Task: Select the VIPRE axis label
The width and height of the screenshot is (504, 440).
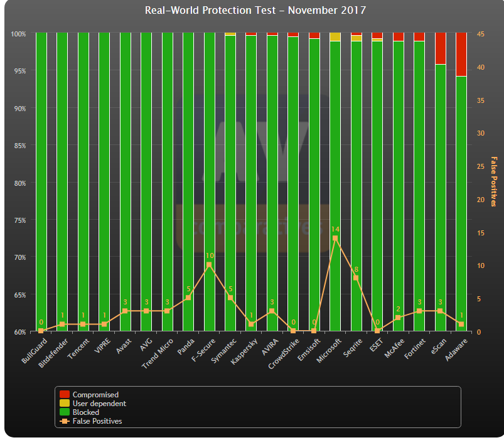Action: (x=102, y=345)
